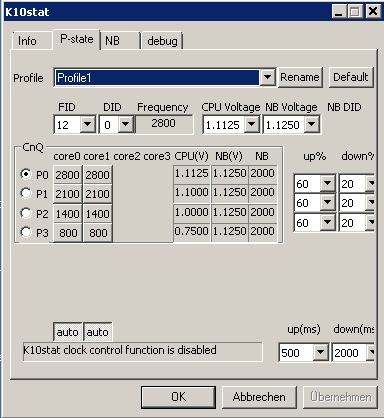This screenshot has height=418, width=384.
Task: Open the FID dropdown
Action: coord(88,125)
